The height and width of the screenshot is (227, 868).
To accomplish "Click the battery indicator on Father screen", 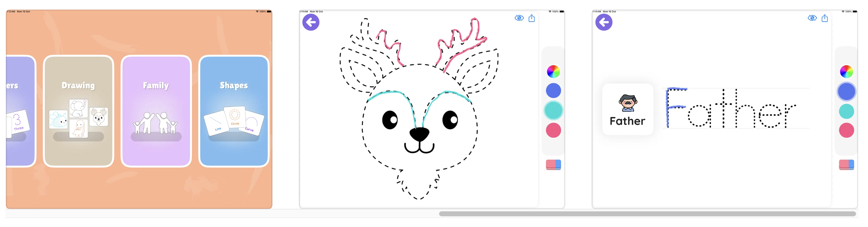I will tap(855, 11).
